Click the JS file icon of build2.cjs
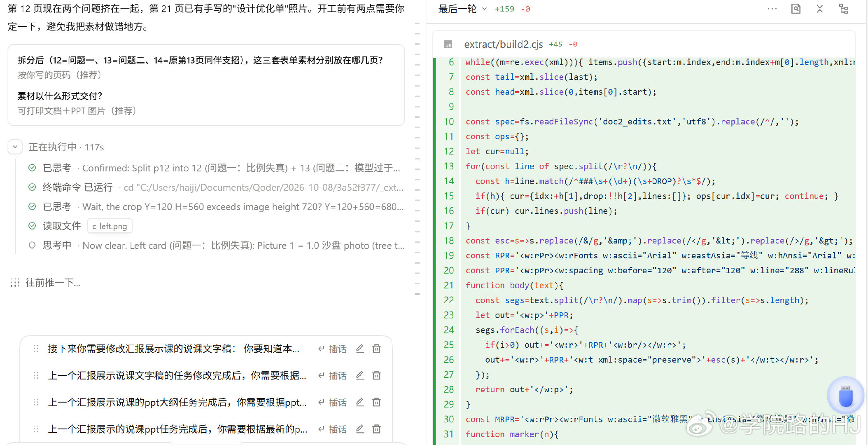This screenshot has height=445, width=868. pos(448,44)
